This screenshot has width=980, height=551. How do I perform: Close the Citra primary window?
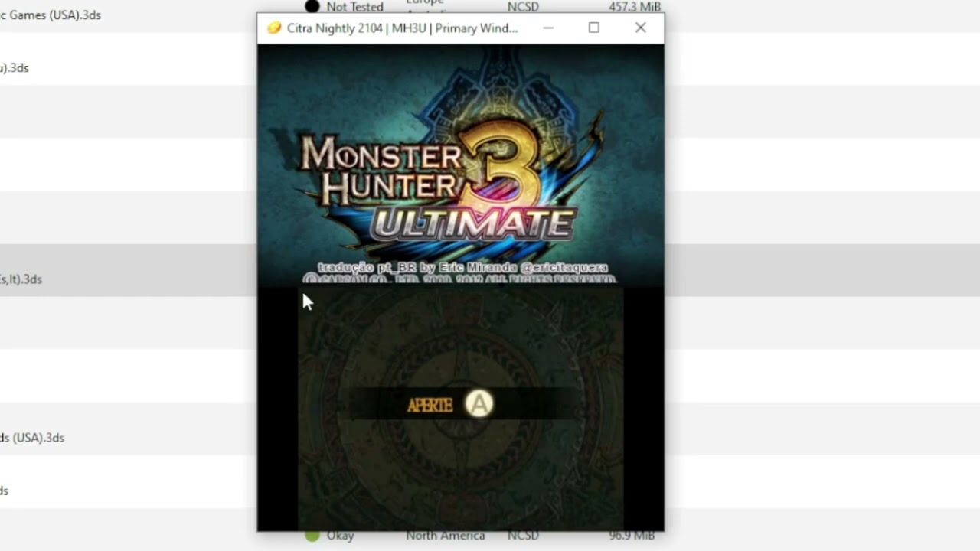point(641,28)
